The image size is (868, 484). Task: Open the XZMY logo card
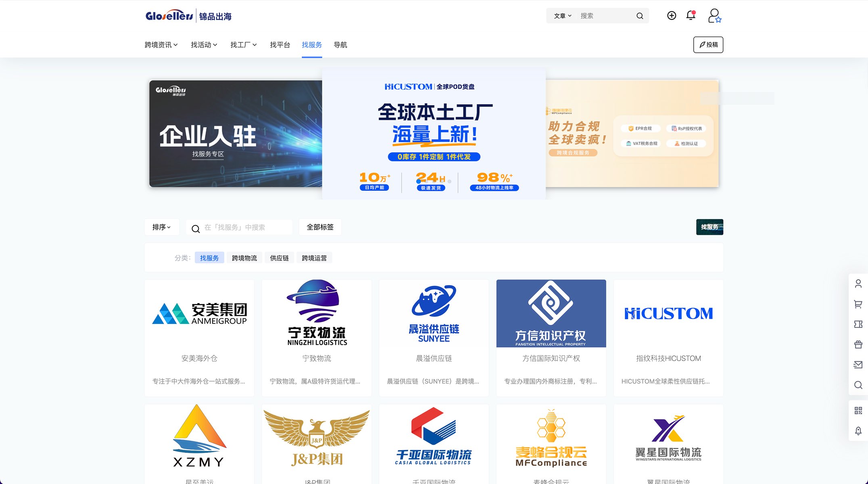199,437
